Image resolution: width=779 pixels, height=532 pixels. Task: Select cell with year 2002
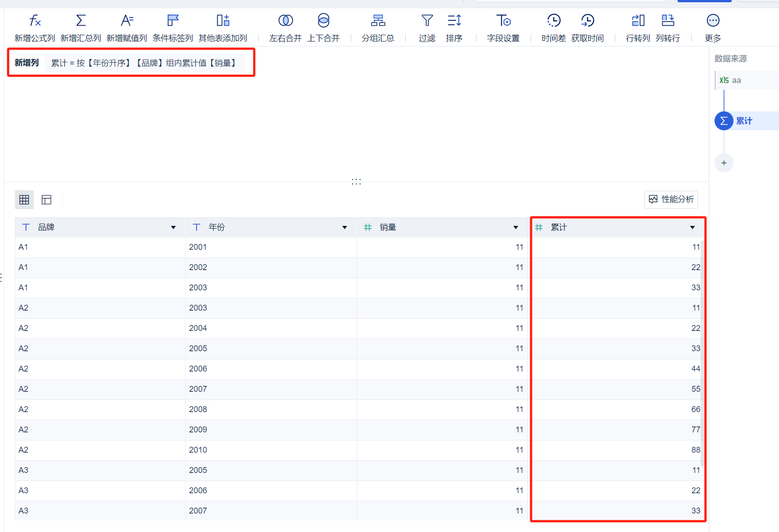[x=271, y=267]
